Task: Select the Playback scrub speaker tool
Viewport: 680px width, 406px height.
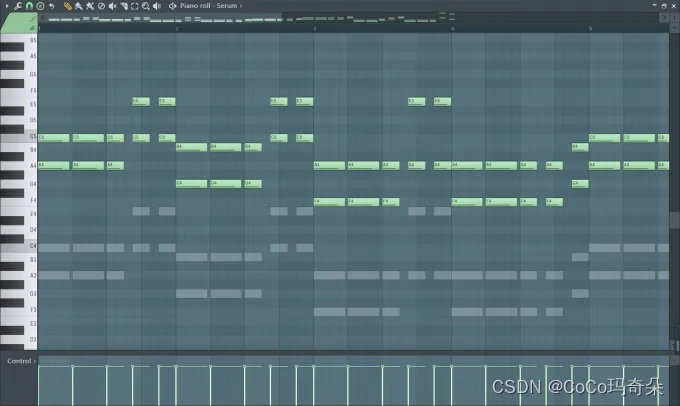Action: (157, 6)
